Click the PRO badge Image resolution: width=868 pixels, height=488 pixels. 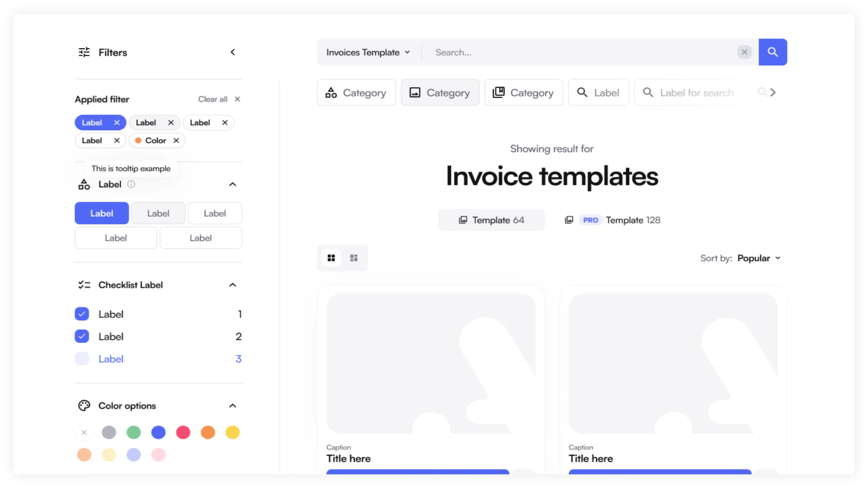[x=590, y=220]
